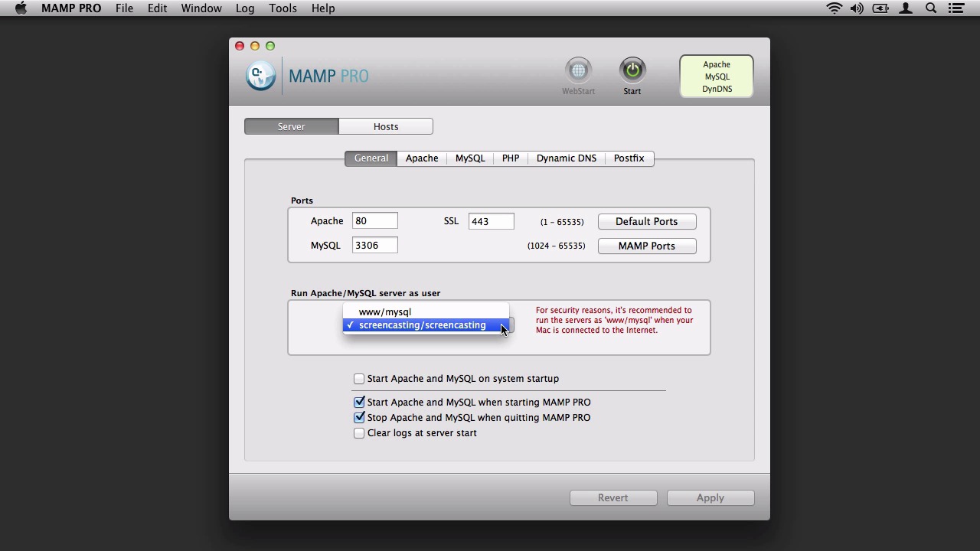Open the Dynamic DNS tab
This screenshot has height=551, width=980.
tap(567, 158)
